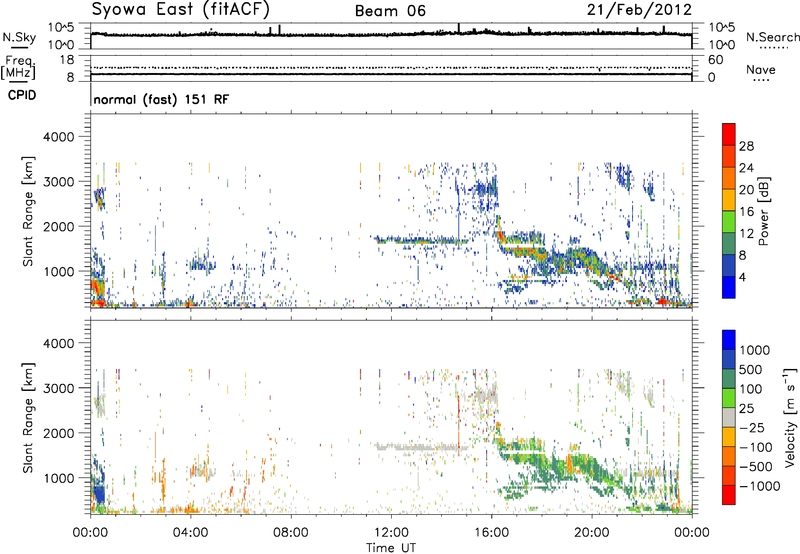Screen dimensions: 800x554
Task: Click the '4' power scale value
Action: pyautogui.click(x=742, y=277)
